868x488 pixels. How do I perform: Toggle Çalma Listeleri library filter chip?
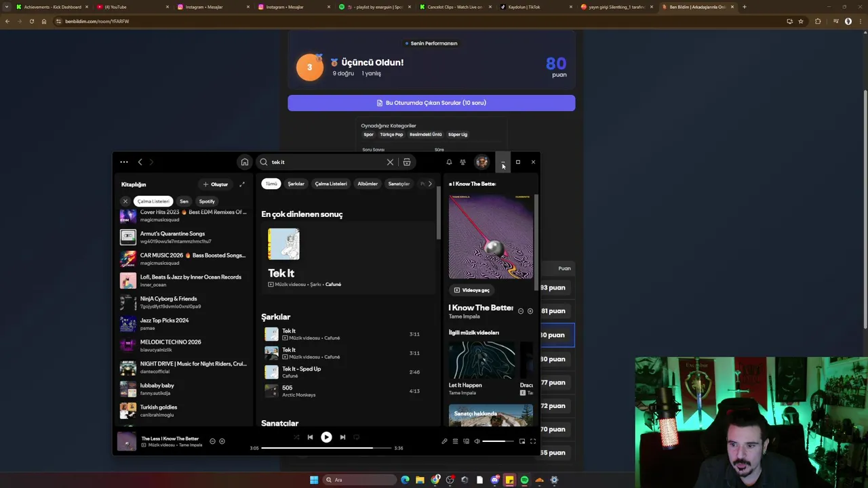(x=153, y=201)
